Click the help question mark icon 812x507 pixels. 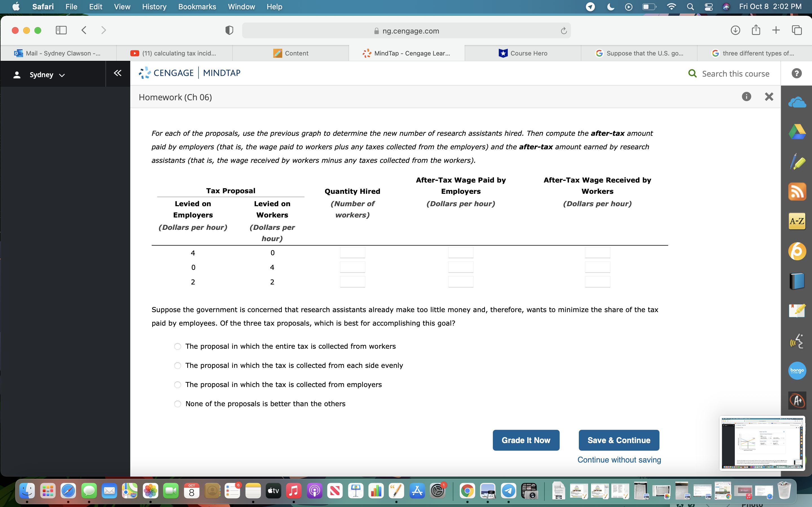coord(797,74)
